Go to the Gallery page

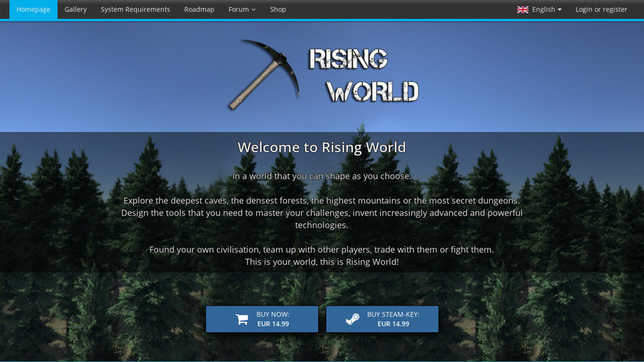(76, 9)
